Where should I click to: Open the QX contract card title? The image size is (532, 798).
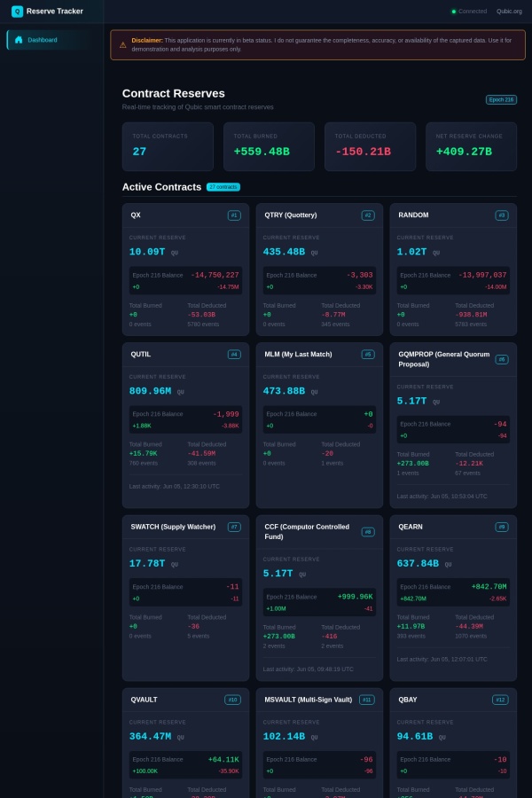tap(136, 215)
